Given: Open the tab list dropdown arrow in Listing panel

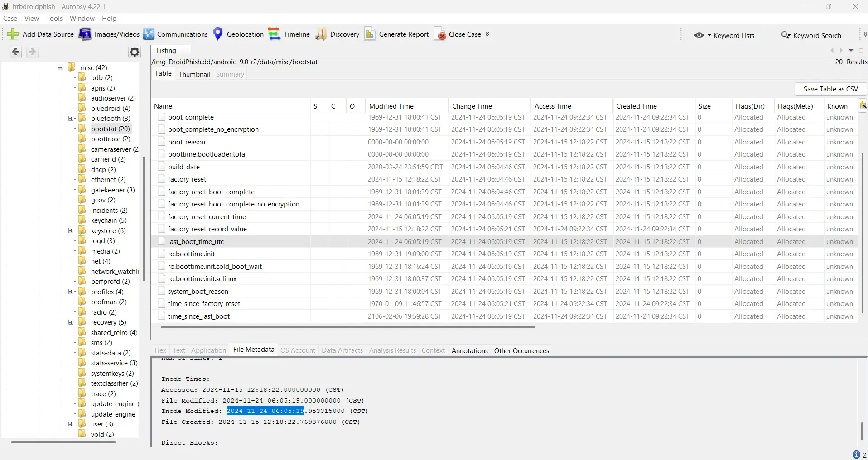Looking at the screenshot, I should (x=851, y=51).
